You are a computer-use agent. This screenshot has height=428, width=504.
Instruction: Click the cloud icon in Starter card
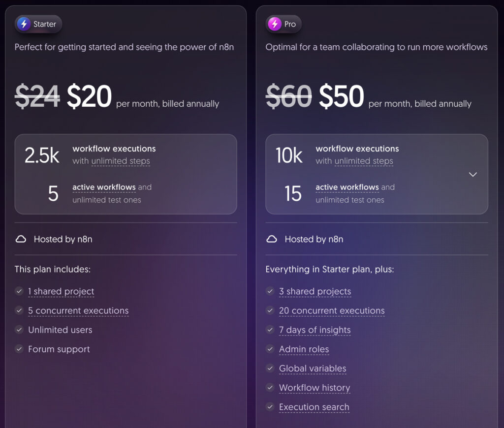point(21,239)
